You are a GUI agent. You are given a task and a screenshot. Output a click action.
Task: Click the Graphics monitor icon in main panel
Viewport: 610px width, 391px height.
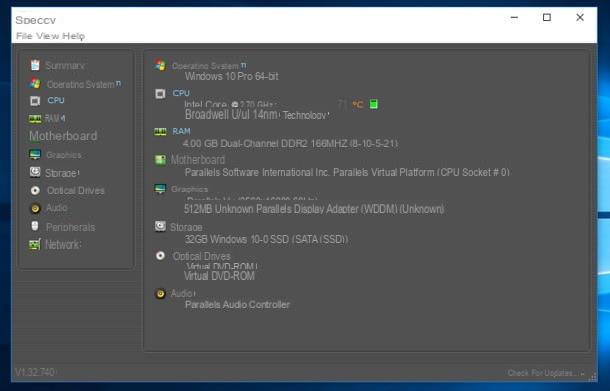point(160,189)
